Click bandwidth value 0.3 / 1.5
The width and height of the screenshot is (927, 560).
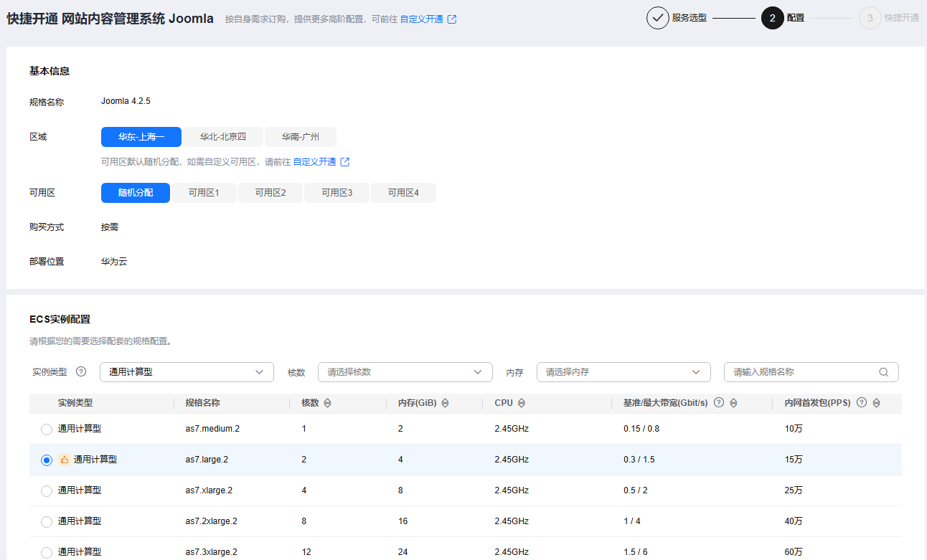pos(639,460)
